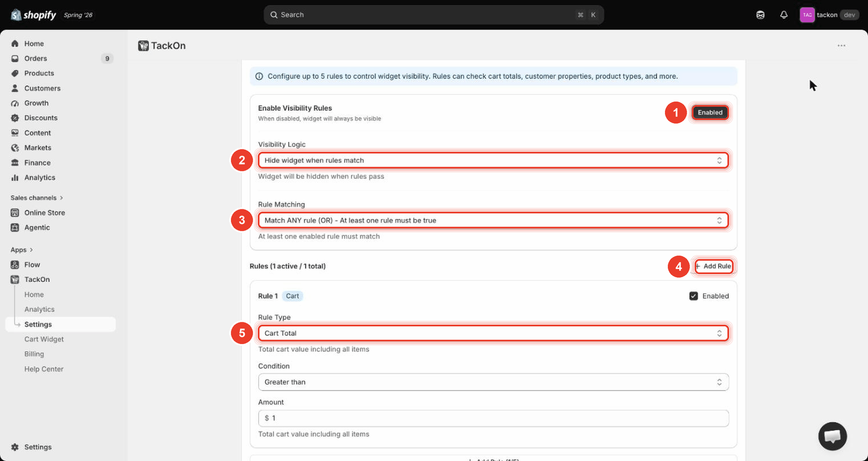Click the Finance bank icon

[x=15, y=163]
